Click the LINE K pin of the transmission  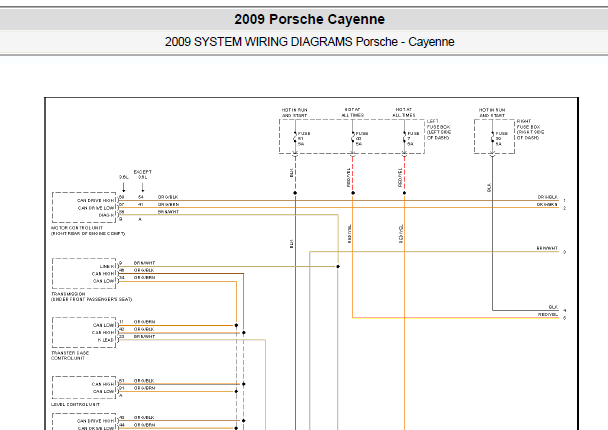pyautogui.click(x=107, y=266)
